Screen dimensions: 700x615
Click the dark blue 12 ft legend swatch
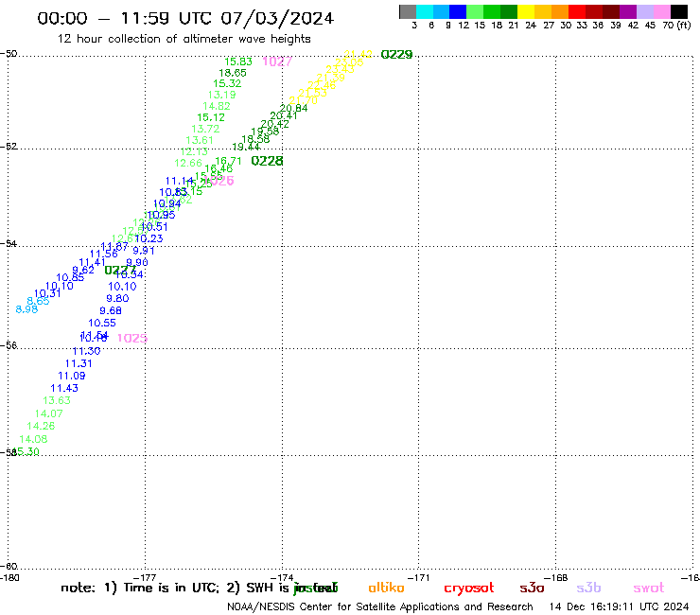(x=458, y=11)
